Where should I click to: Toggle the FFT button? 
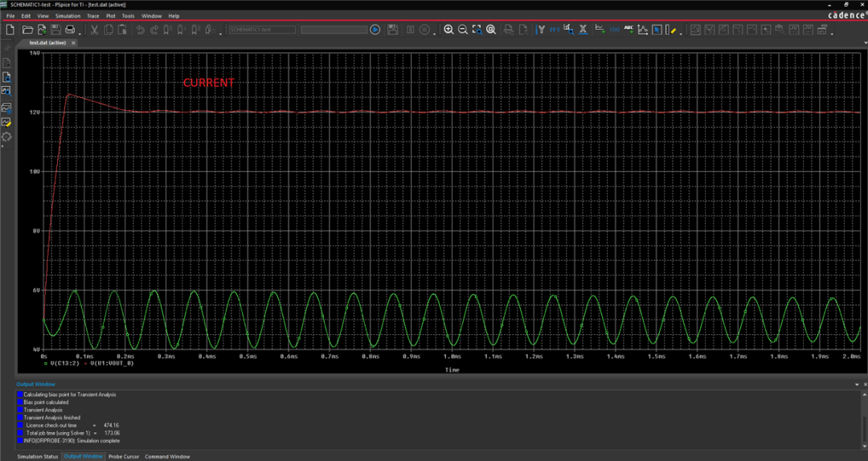click(x=555, y=30)
